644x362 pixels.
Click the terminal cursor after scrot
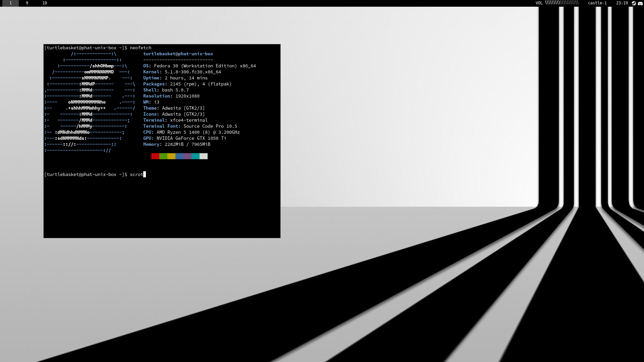[145, 174]
